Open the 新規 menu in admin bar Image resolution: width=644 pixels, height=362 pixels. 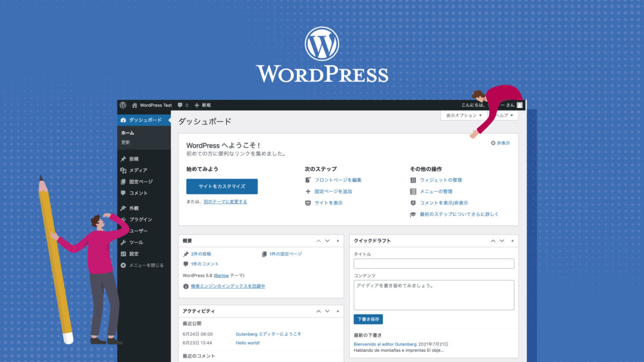point(202,105)
